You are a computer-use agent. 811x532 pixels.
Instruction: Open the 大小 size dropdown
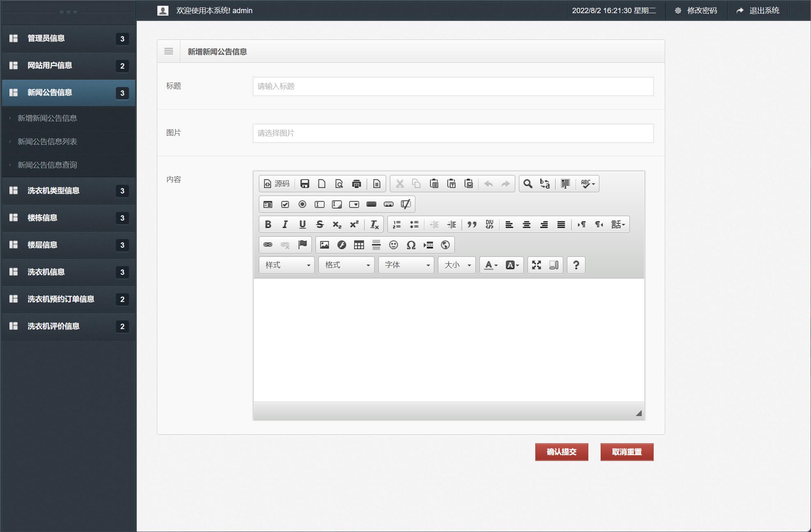coord(456,265)
